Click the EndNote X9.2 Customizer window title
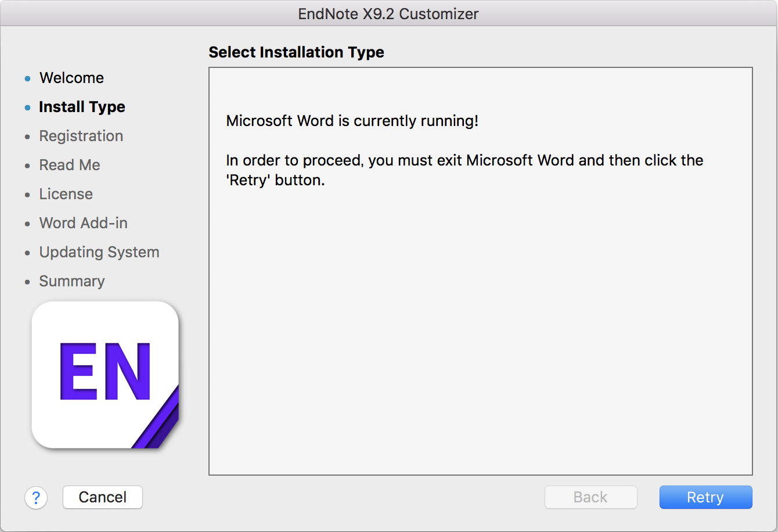778x532 pixels. [388, 14]
